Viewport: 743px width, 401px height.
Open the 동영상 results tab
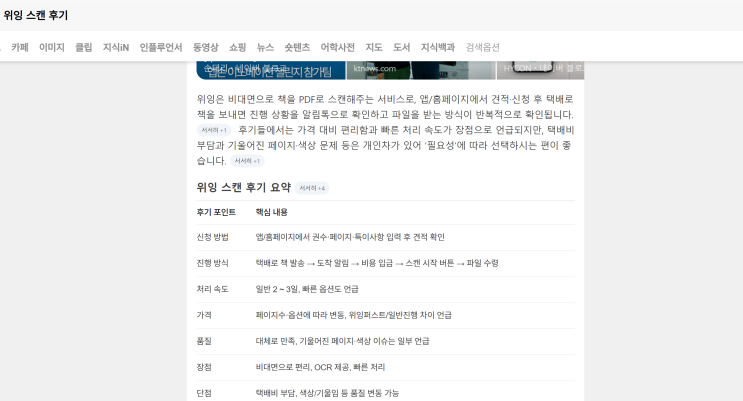pos(206,47)
